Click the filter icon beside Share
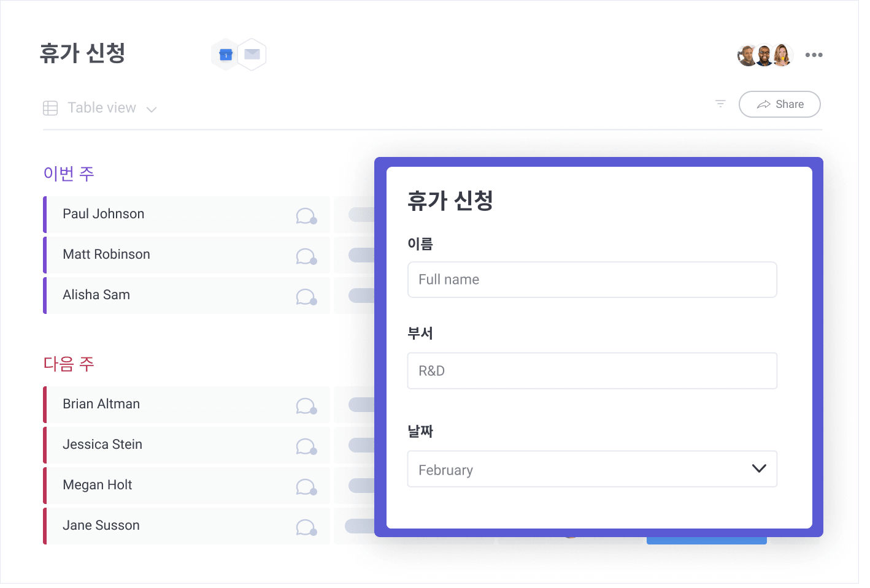Image resolution: width=870 pixels, height=588 pixels. 720,104
